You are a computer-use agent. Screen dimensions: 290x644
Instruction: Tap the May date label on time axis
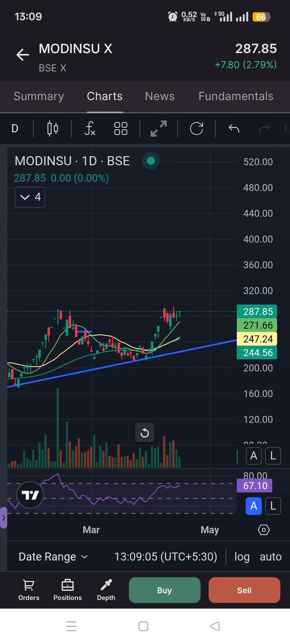pyautogui.click(x=210, y=530)
